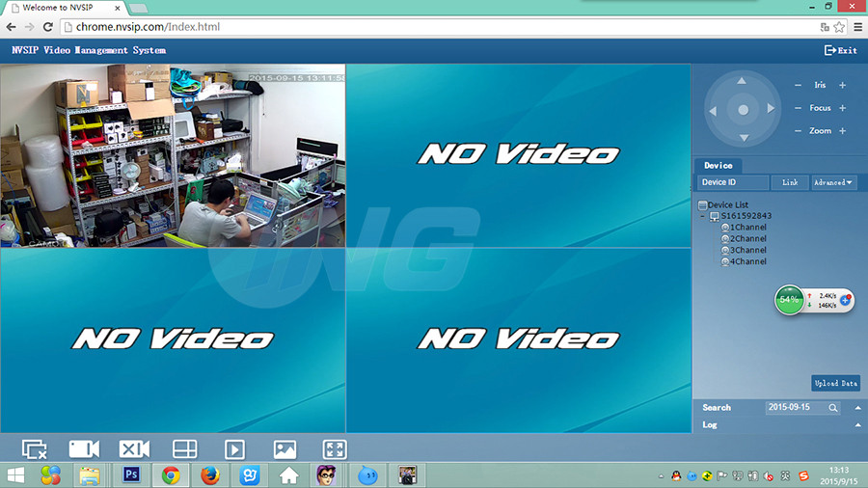Expand the Log panel arrow
Viewport: 868px width, 488px height.
857,424
